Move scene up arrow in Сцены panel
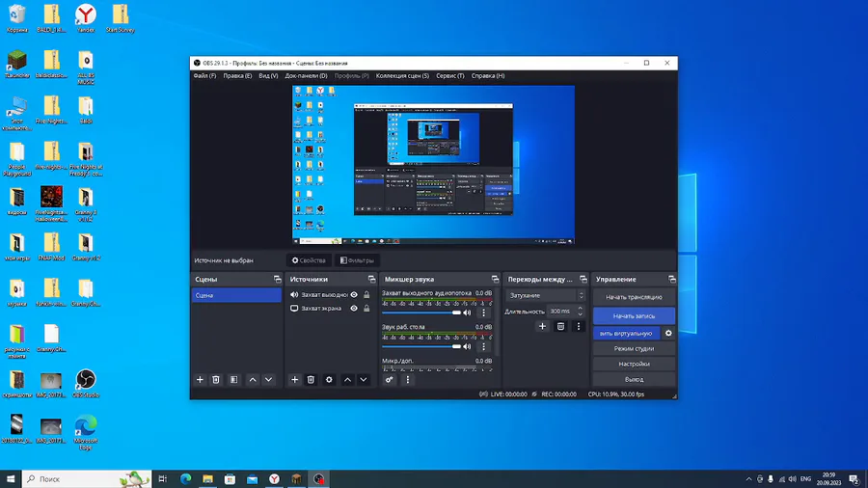Viewport: 868px width, 488px height. (253, 380)
